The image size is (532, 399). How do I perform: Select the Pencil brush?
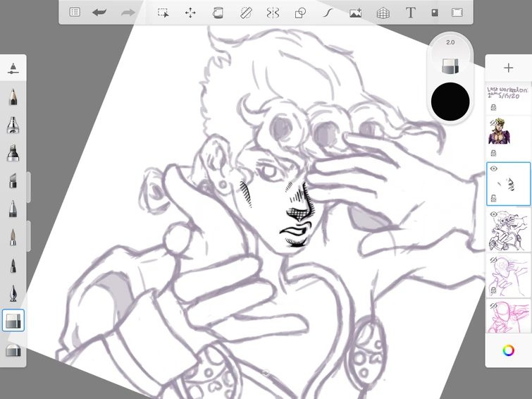click(x=13, y=97)
